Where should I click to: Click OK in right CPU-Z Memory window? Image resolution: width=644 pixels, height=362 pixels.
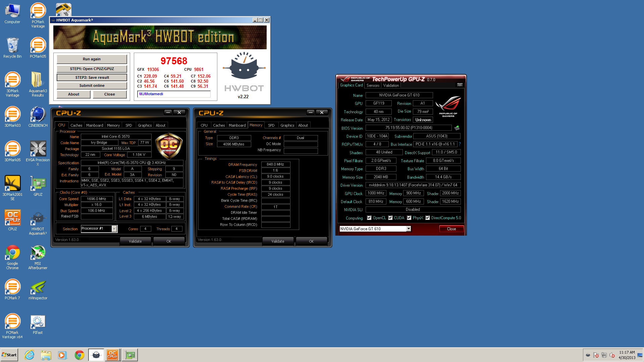coord(311,241)
